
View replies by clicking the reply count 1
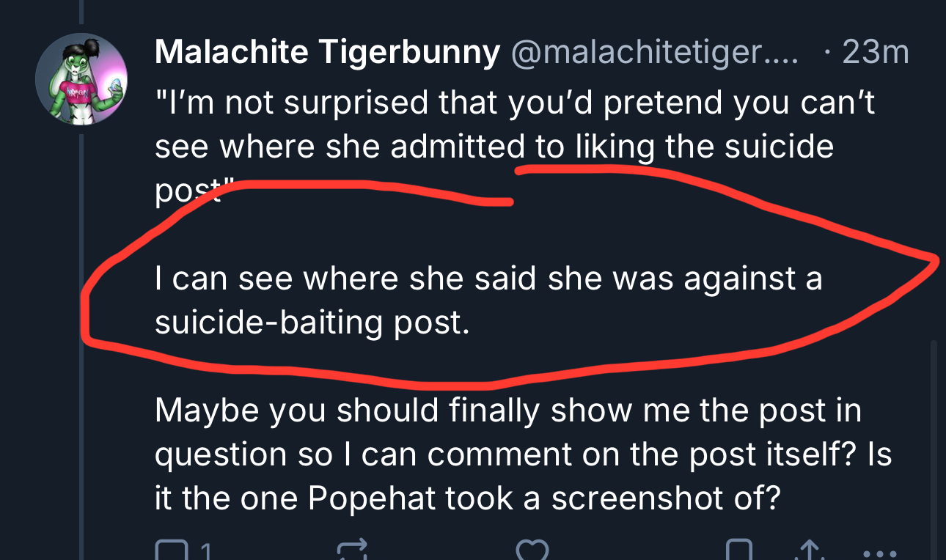click(x=206, y=553)
